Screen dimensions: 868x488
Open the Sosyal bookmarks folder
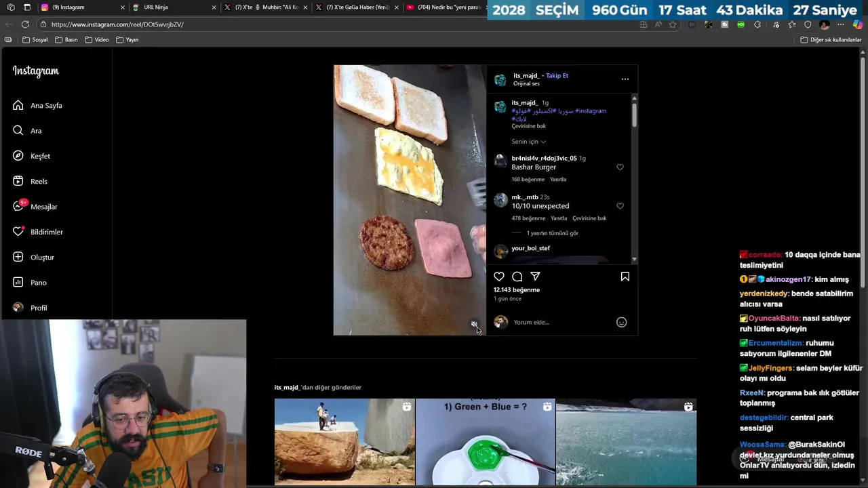[x=35, y=40]
